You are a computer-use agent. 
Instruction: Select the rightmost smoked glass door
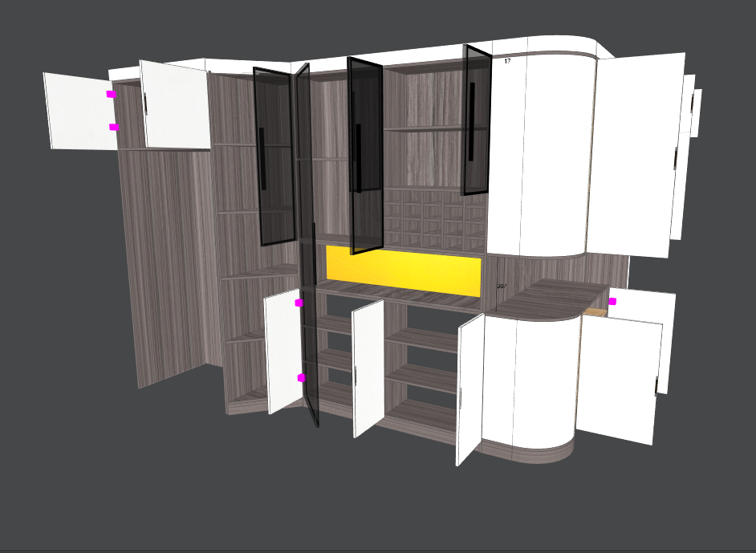(x=477, y=120)
